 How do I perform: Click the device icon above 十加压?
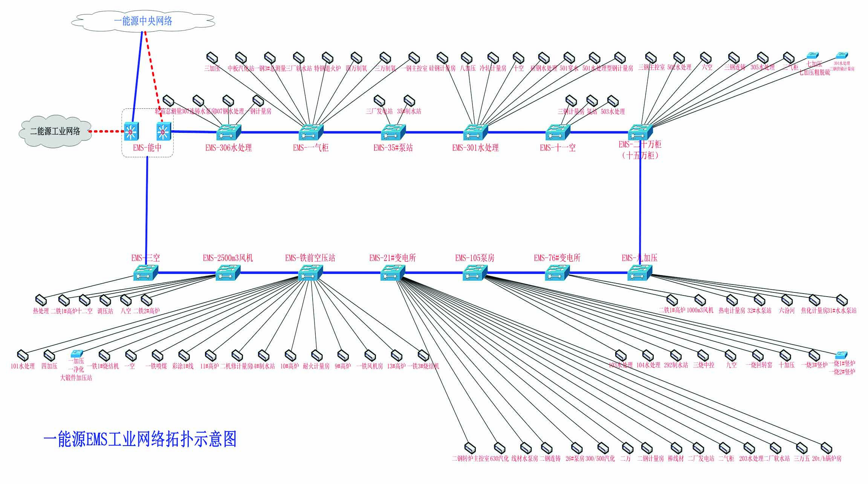[x=785, y=356]
